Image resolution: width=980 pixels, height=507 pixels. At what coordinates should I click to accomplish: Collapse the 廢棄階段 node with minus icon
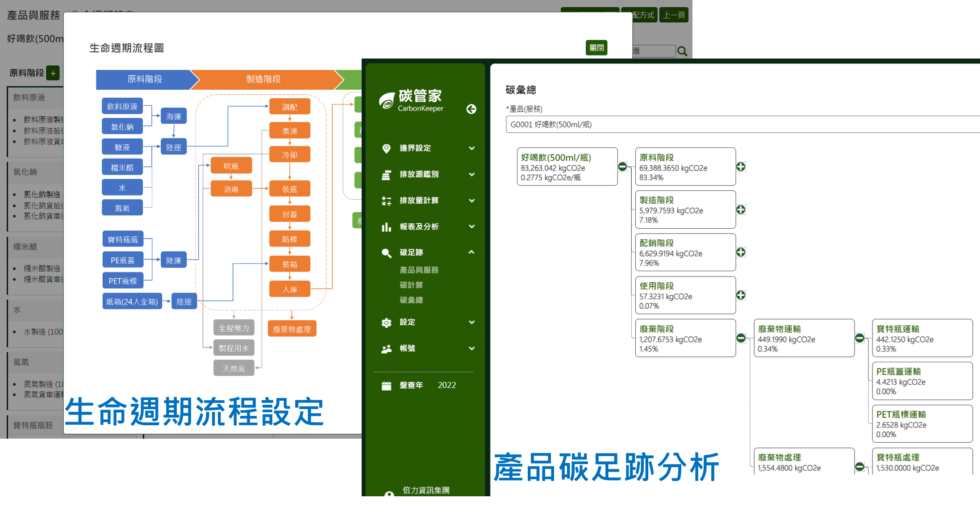coord(741,338)
